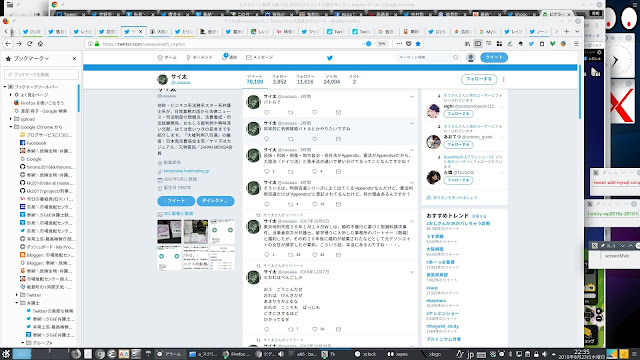The height and width of the screenshot is (360, 640).
Task: Follow suggested user eight
Action: tap(458, 114)
